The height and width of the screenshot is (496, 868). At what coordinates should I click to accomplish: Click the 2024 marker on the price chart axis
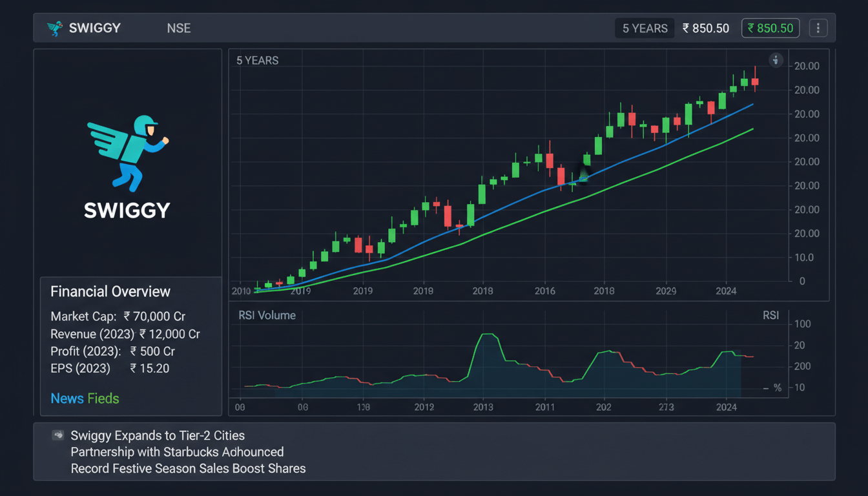click(726, 291)
